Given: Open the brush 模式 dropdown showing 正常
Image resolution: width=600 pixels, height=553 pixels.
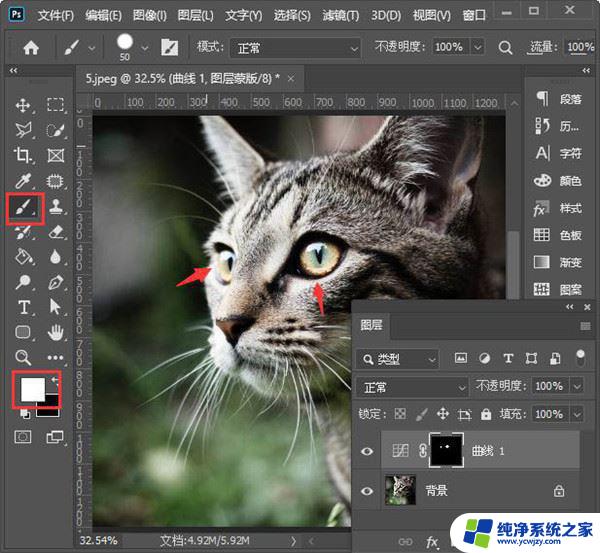Looking at the screenshot, I should 294,48.
